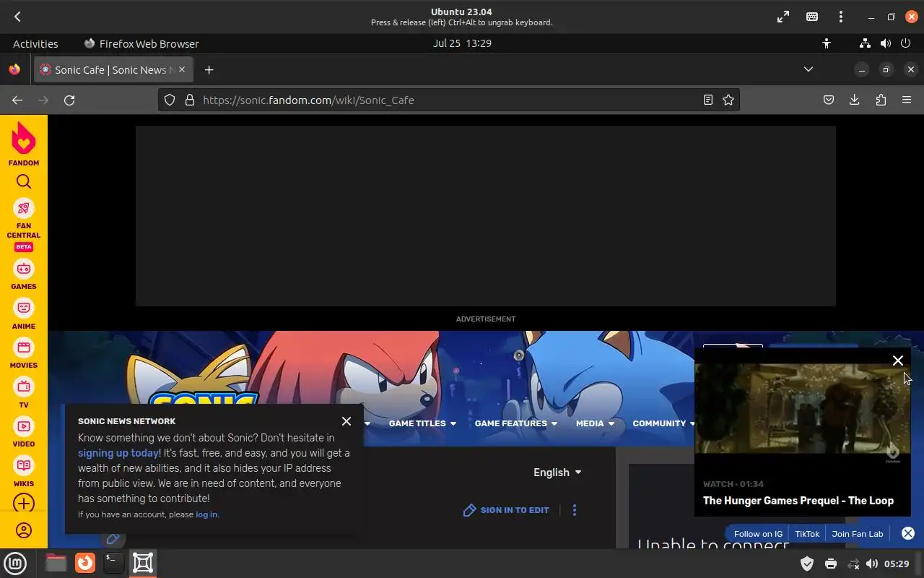
Task: Open Firefox application hamburger menu
Action: click(x=907, y=100)
